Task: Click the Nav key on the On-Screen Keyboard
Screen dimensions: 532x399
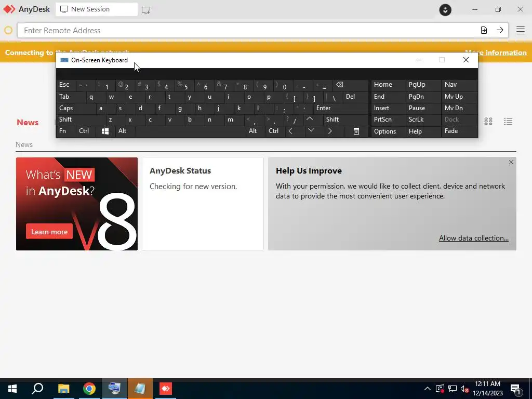Action: (x=459, y=85)
